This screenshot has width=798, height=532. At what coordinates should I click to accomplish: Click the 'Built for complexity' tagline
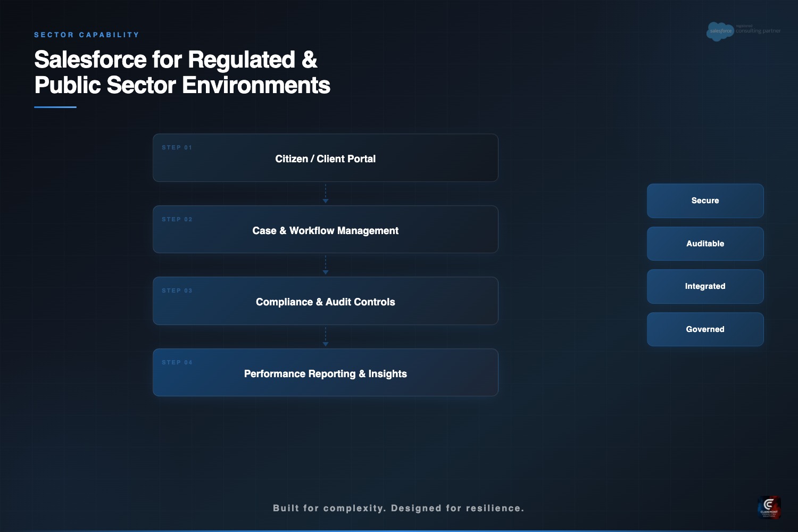point(398,508)
